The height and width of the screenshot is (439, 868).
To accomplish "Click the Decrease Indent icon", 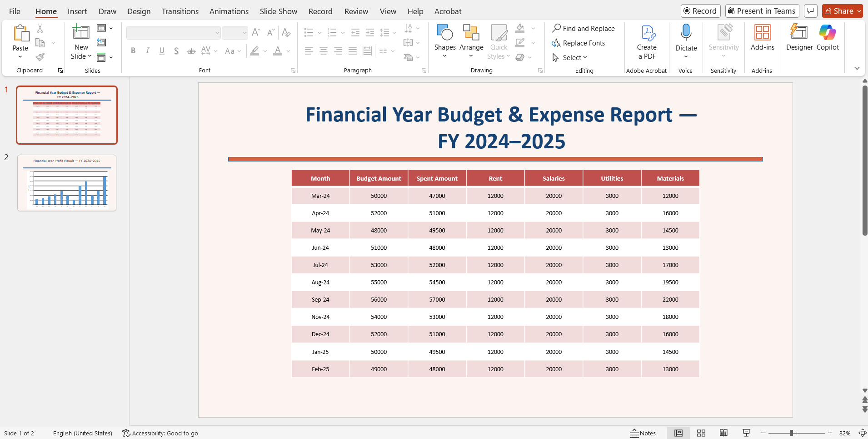I will (x=355, y=32).
